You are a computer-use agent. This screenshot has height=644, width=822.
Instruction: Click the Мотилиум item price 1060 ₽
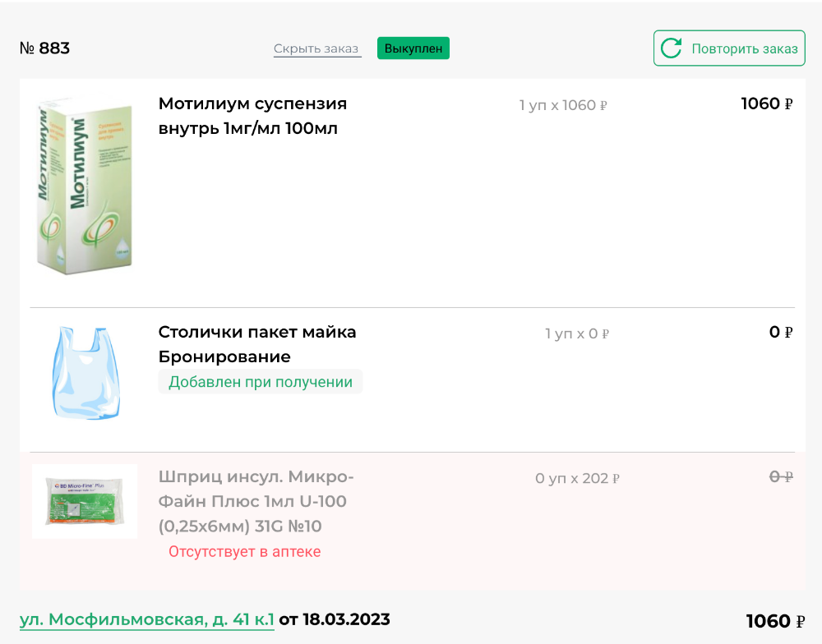pyautogui.click(x=766, y=103)
